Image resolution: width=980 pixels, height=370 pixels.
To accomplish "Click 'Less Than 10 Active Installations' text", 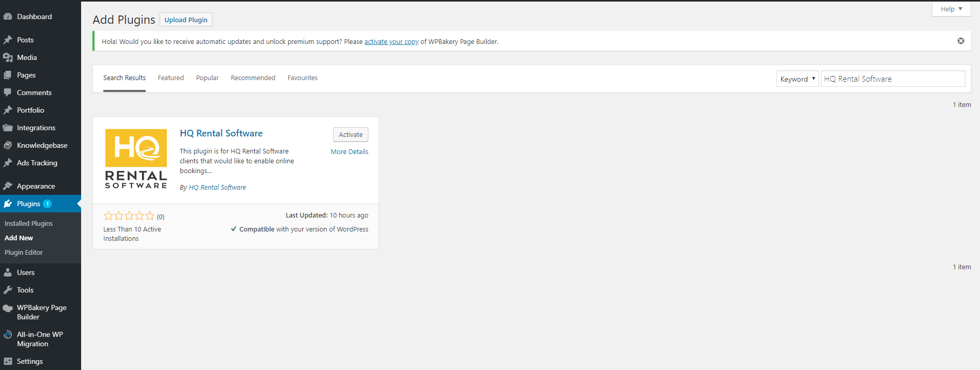I will click(x=132, y=234).
